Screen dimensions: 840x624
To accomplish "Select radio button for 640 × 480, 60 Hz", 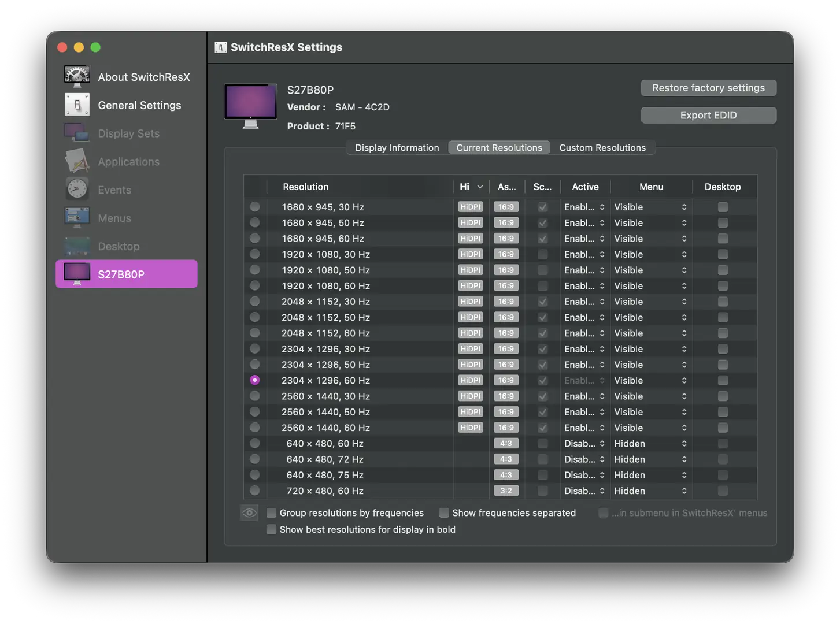I will tap(254, 443).
